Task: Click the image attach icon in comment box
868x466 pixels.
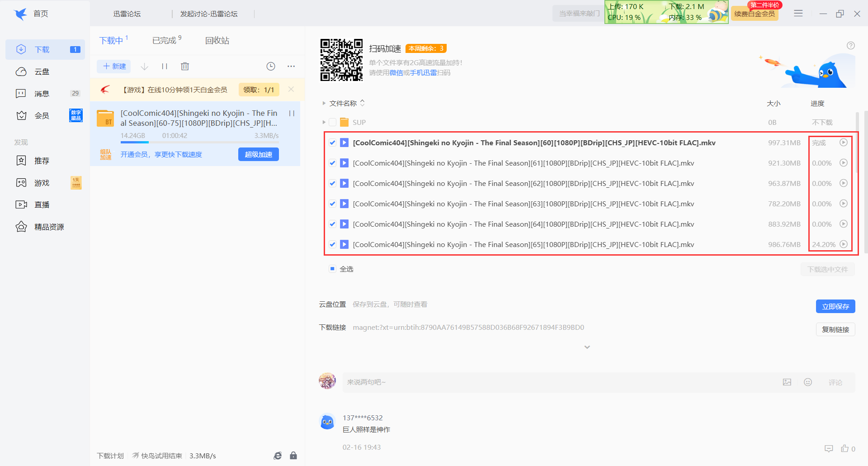Action: point(787,382)
